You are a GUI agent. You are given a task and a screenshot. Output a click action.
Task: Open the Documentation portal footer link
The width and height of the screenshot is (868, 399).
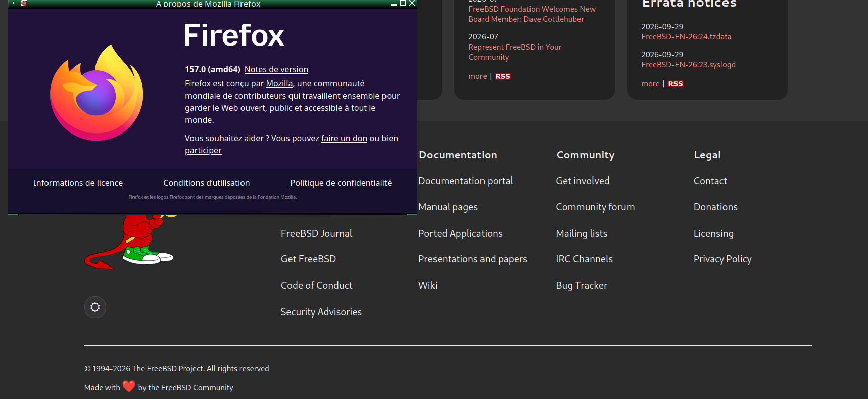point(465,181)
